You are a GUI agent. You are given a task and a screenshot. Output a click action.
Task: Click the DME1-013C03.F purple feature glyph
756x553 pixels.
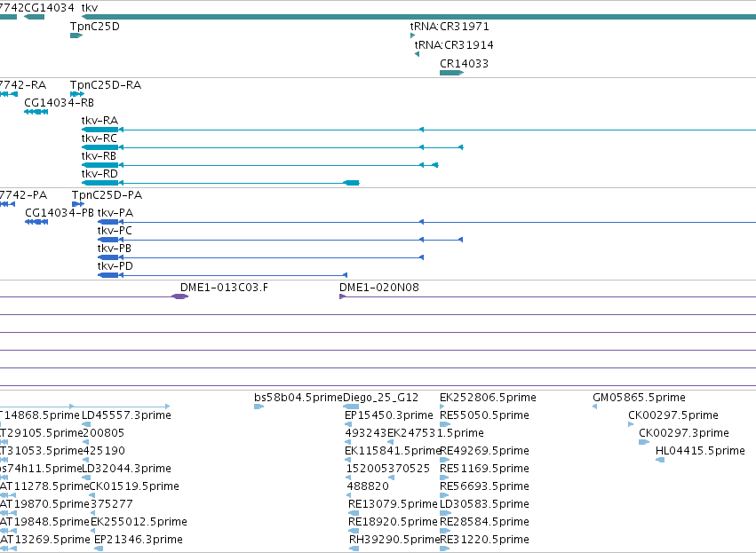tap(179, 296)
